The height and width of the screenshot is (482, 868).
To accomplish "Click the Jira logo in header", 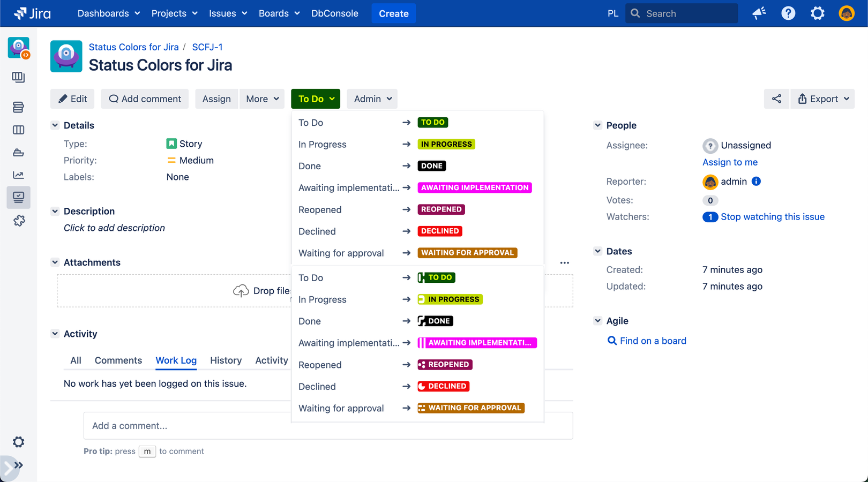I will coord(32,13).
